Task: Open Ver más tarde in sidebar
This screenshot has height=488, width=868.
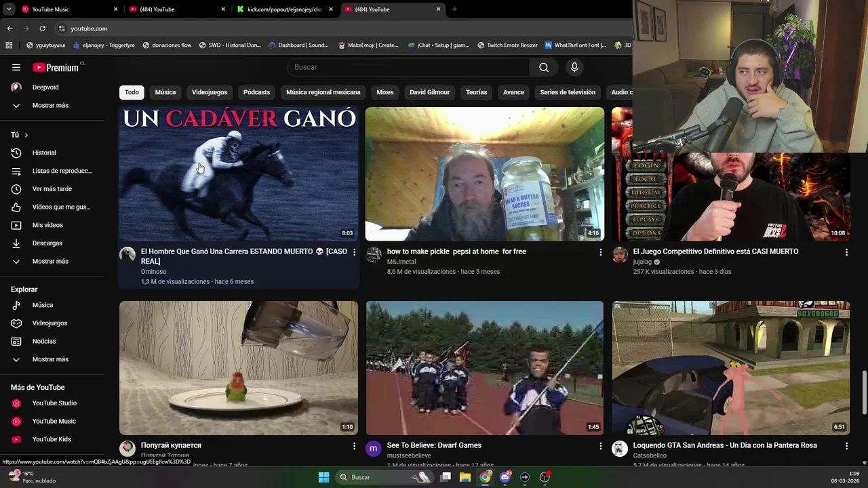Action: [52, 189]
